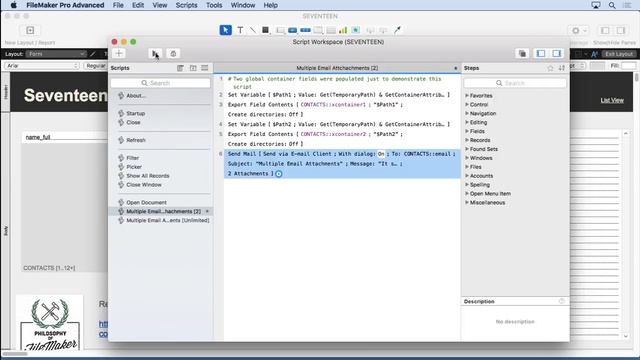The height and width of the screenshot is (360, 640).
Task: Select the Button Bar tool
Action: [x=305, y=31]
